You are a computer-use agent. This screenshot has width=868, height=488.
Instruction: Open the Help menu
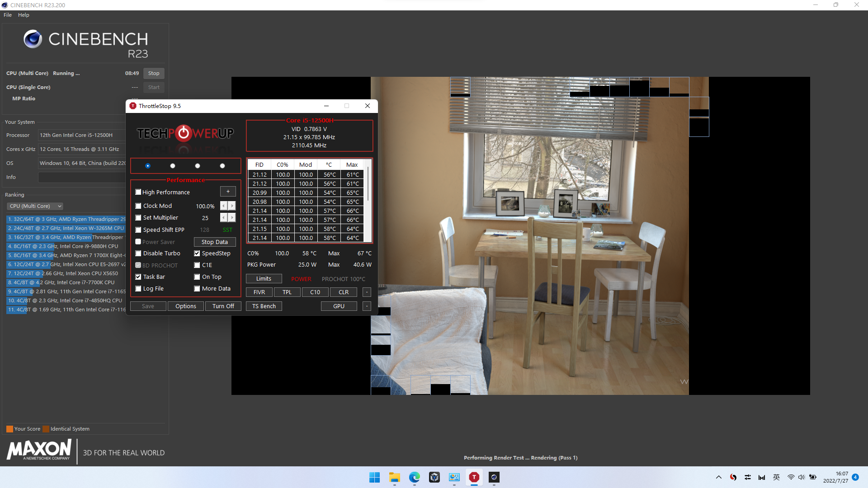(x=24, y=15)
